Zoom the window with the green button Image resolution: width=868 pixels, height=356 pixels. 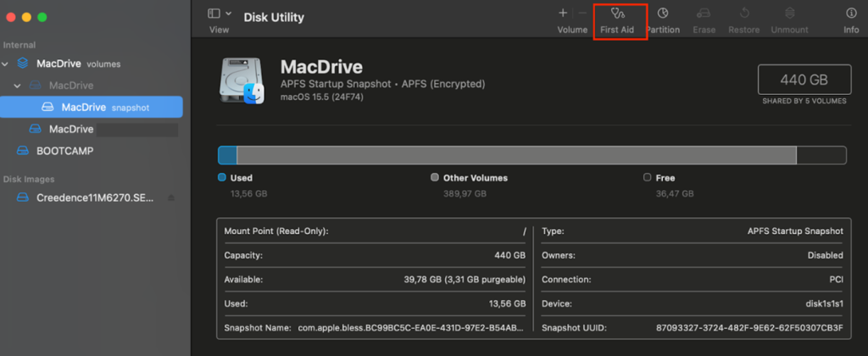tap(42, 17)
